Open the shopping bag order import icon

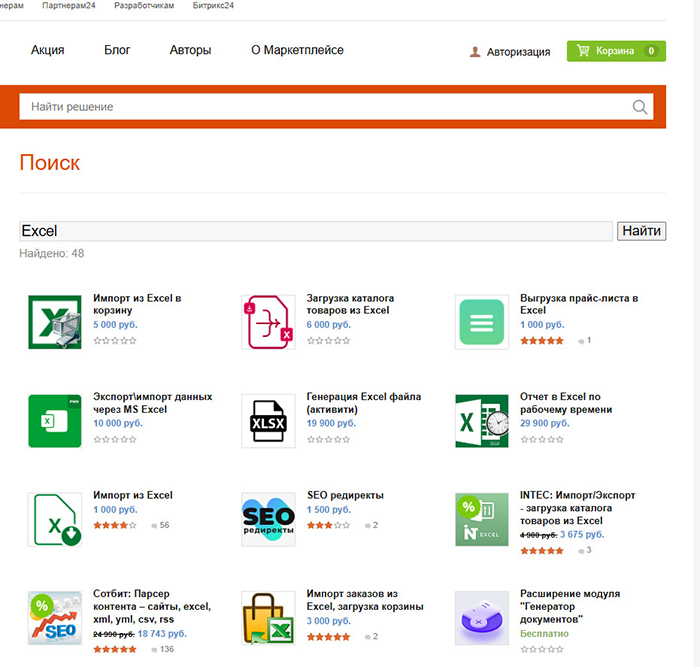pyautogui.click(x=268, y=617)
